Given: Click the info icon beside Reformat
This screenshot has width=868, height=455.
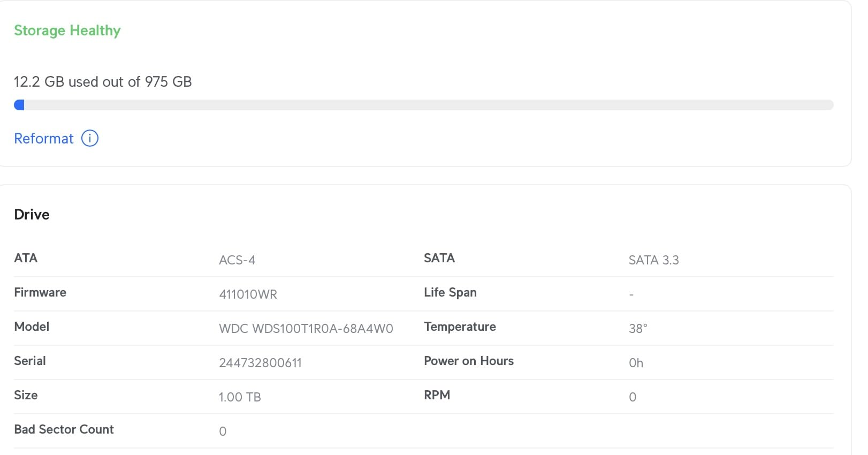Looking at the screenshot, I should pos(90,138).
